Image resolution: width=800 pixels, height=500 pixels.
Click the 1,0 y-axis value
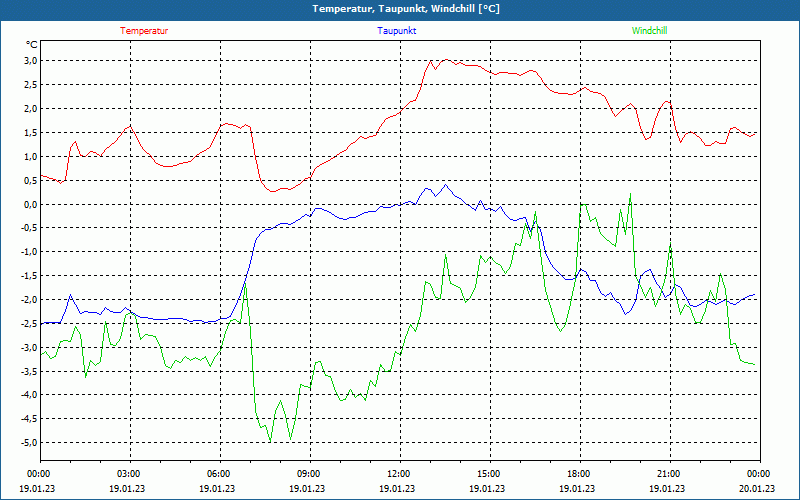point(31,156)
